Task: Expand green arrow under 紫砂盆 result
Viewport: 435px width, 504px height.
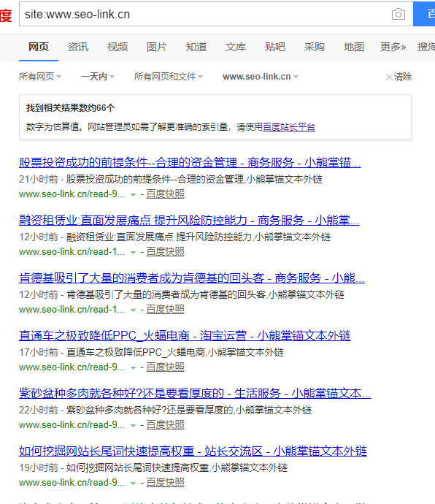Action: (x=133, y=426)
